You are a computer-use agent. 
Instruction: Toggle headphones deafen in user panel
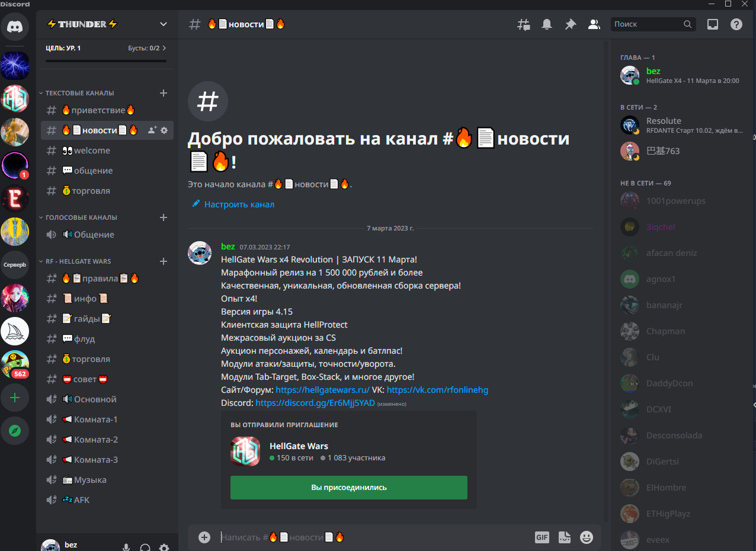coord(145,547)
